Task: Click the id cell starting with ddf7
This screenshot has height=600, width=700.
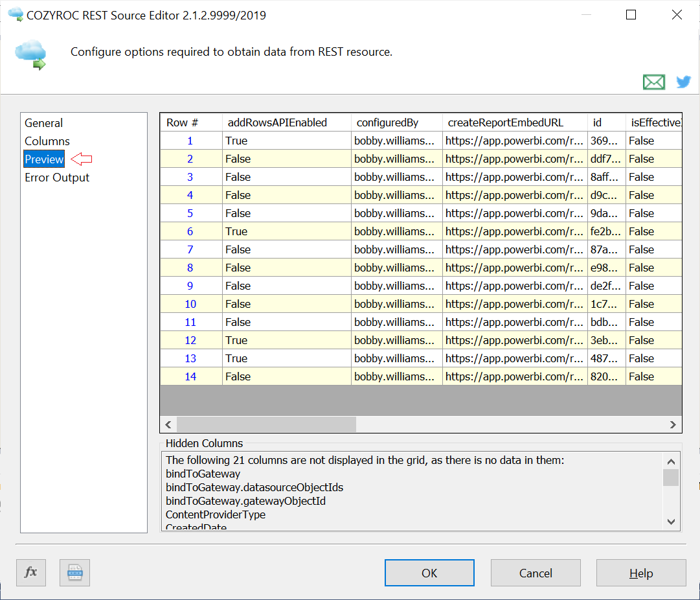Action: coord(606,159)
